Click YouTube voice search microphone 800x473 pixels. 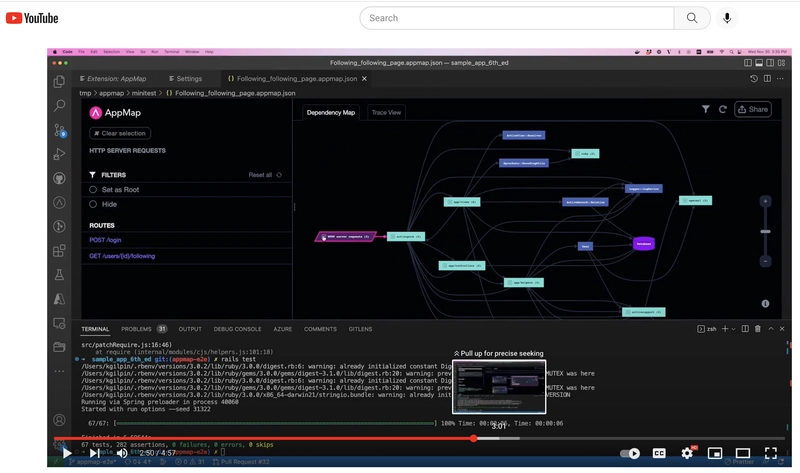727,18
